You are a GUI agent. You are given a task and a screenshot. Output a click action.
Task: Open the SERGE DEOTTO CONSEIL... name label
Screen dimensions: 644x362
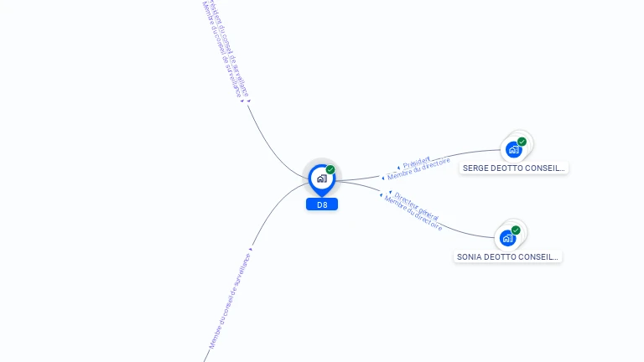coord(514,168)
